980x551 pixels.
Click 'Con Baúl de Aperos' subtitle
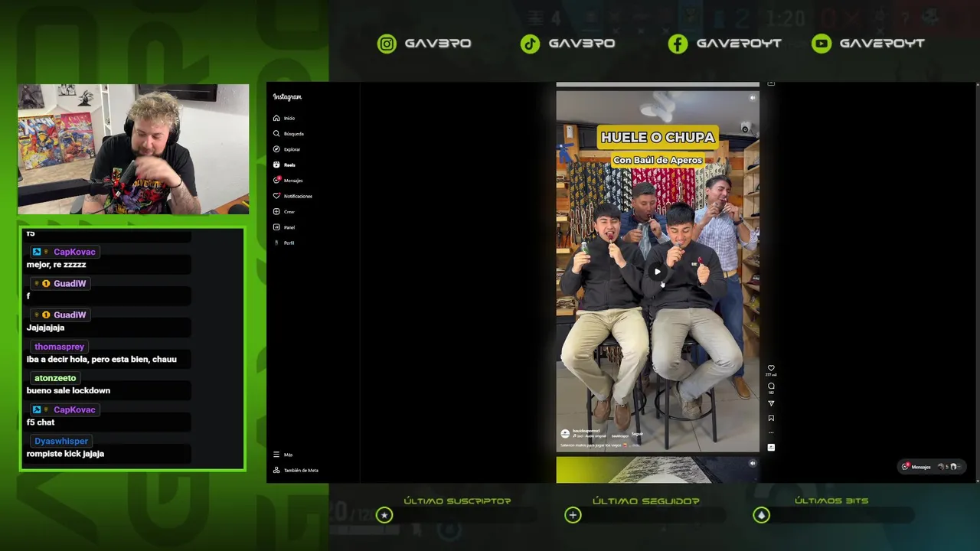click(658, 160)
